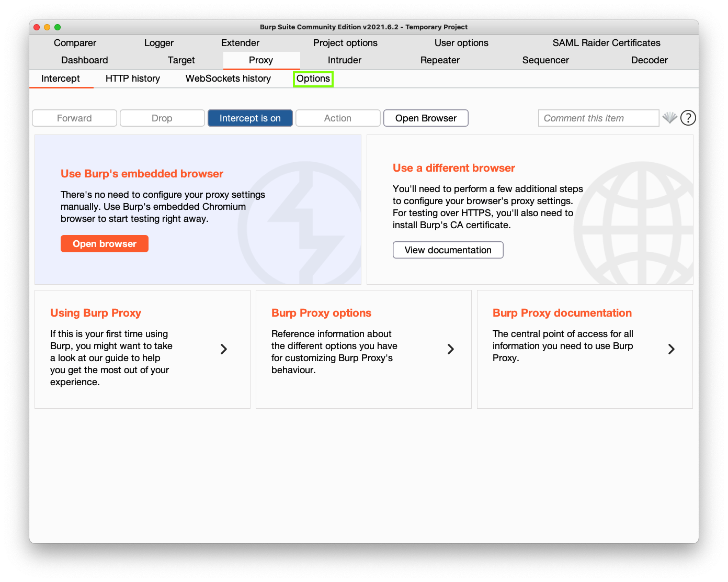
Task: Open the Sequencer tab
Action: (545, 60)
